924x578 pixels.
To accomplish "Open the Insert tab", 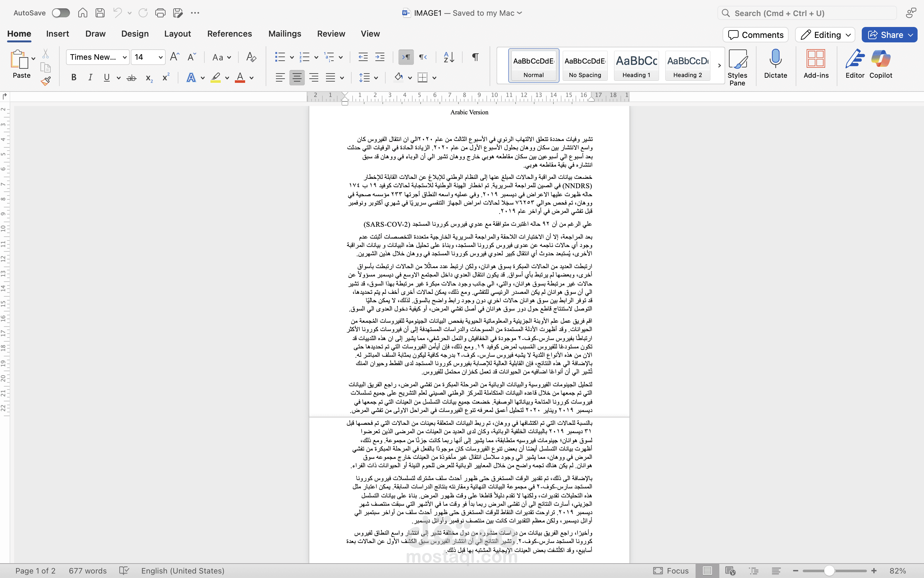I will coord(58,34).
